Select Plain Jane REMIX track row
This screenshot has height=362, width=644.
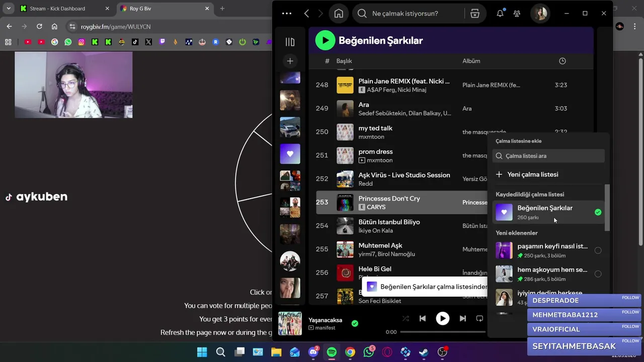[x=451, y=85]
